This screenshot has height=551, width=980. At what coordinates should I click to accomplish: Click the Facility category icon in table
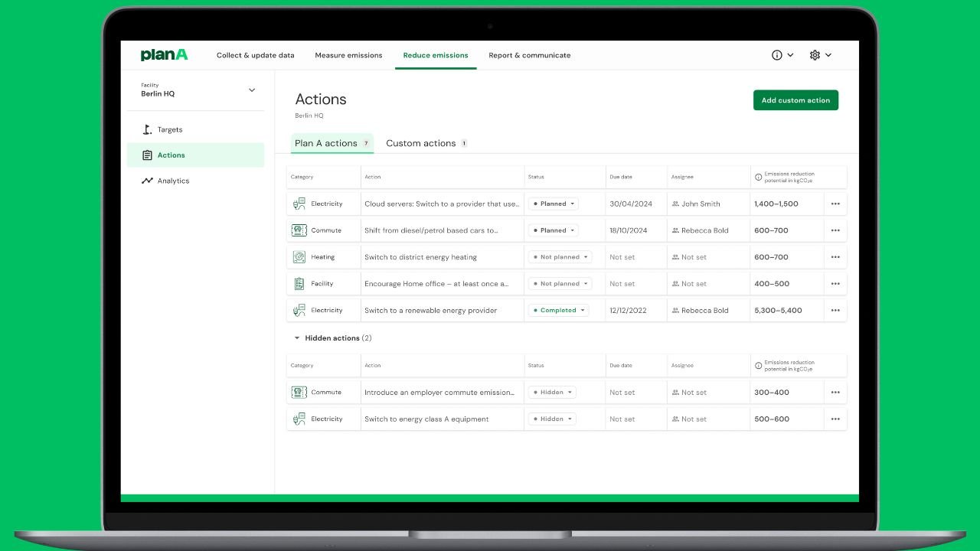pos(299,284)
